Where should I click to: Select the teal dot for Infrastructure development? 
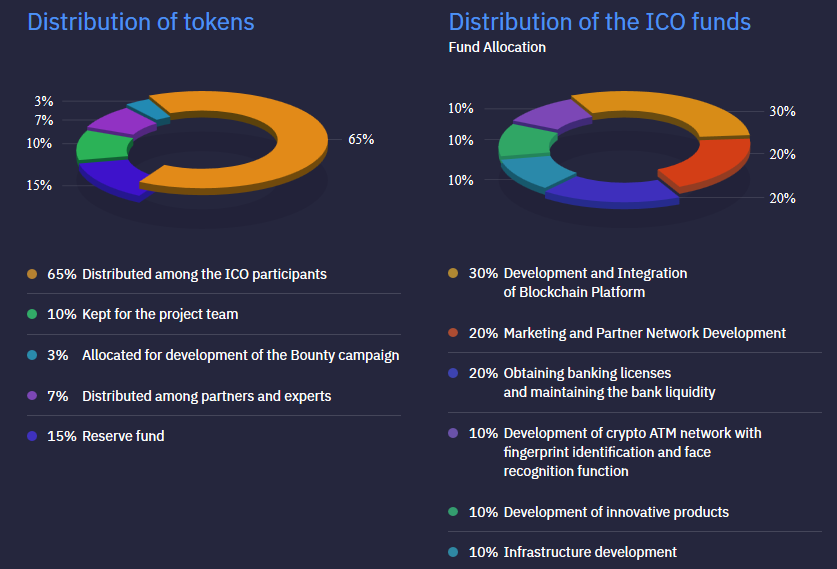point(454,552)
